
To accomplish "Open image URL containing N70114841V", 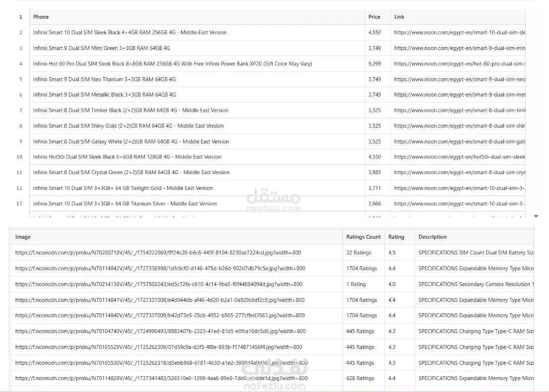I will pos(160,299).
